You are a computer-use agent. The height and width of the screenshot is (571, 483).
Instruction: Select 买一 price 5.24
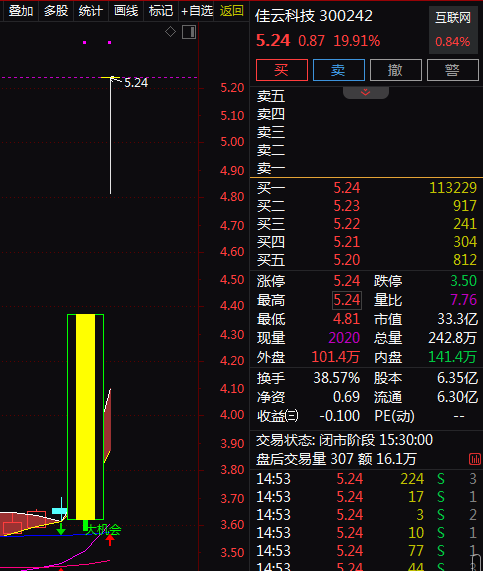(x=346, y=188)
